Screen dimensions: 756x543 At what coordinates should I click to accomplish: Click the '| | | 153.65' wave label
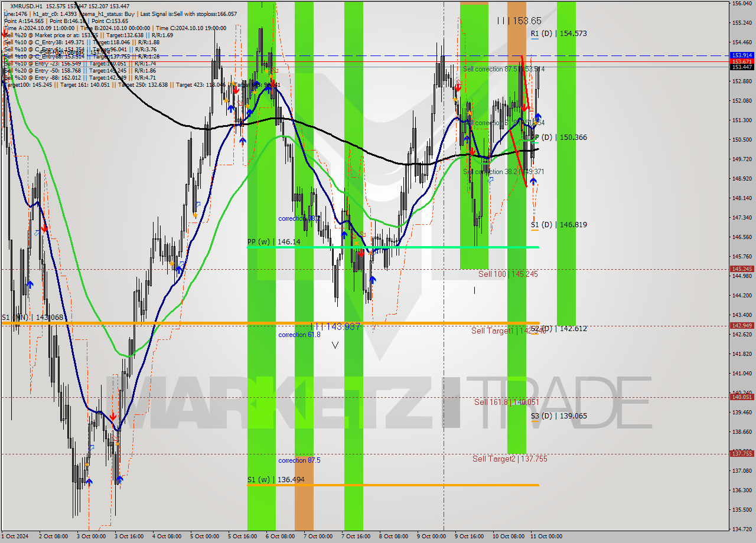tap(519, 21)
